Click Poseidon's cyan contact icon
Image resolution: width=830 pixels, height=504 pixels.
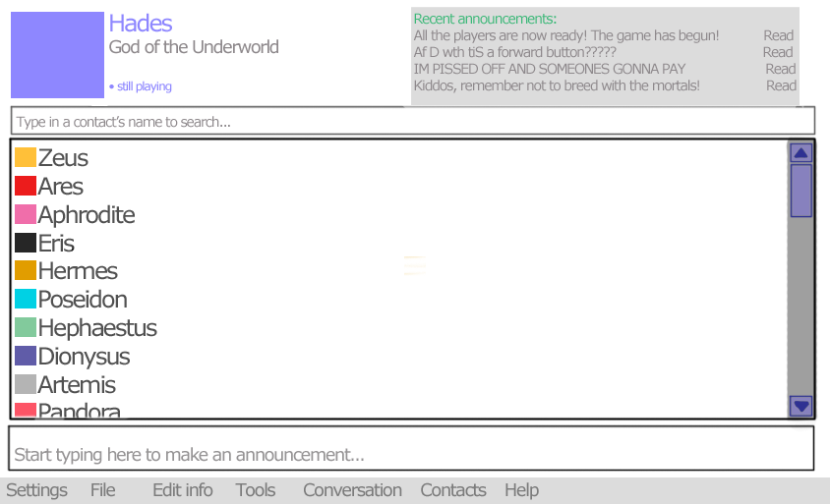point(26,299)
